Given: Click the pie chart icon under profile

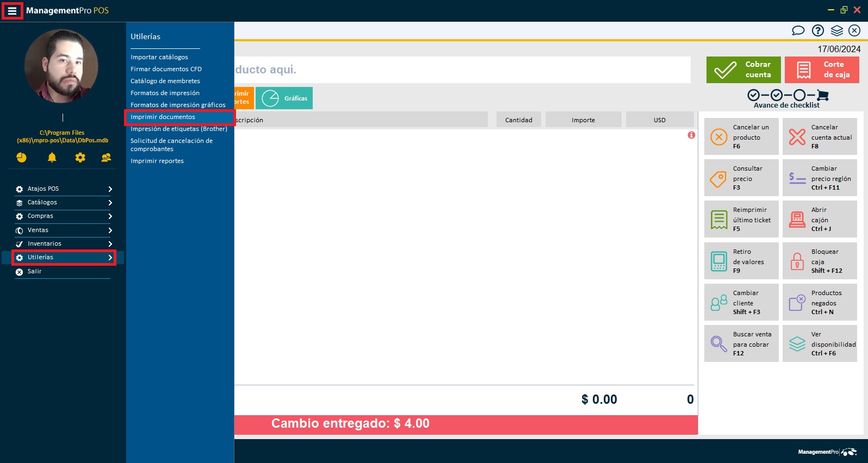Looking at the screenshot, I should click(21, 158).
